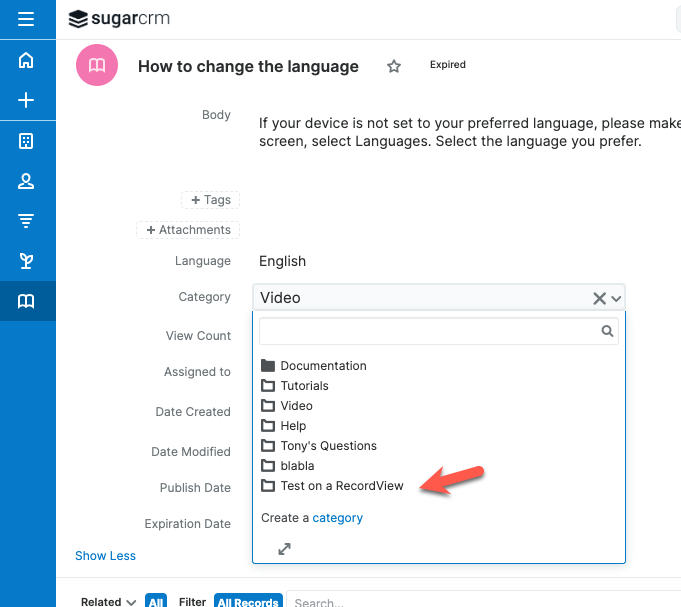Viewport: 681px width, 607px height.
Task: Click Show Less link
Action: click(105, 556)
